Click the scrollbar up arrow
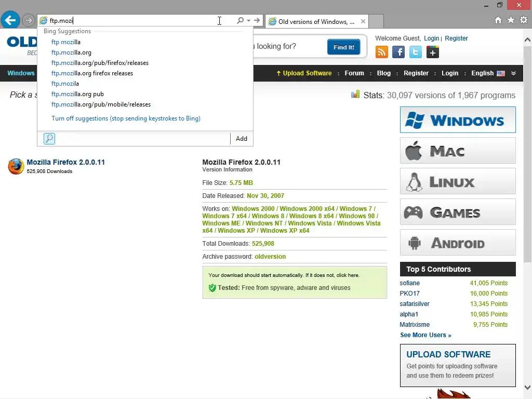The image size is (532, 399). [x=528, y=39]
